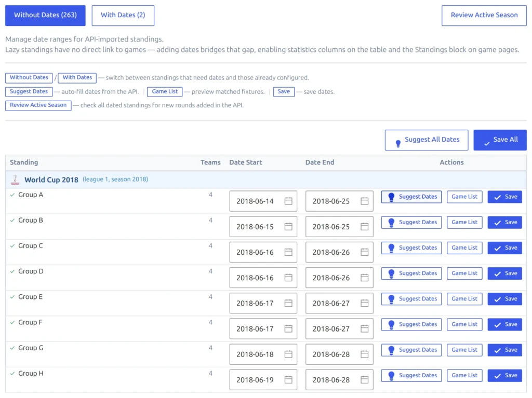Click the small Without Dates legend button
Viewport: 532px width, 398px height.
pyautogui.click(x=29, y=78)
